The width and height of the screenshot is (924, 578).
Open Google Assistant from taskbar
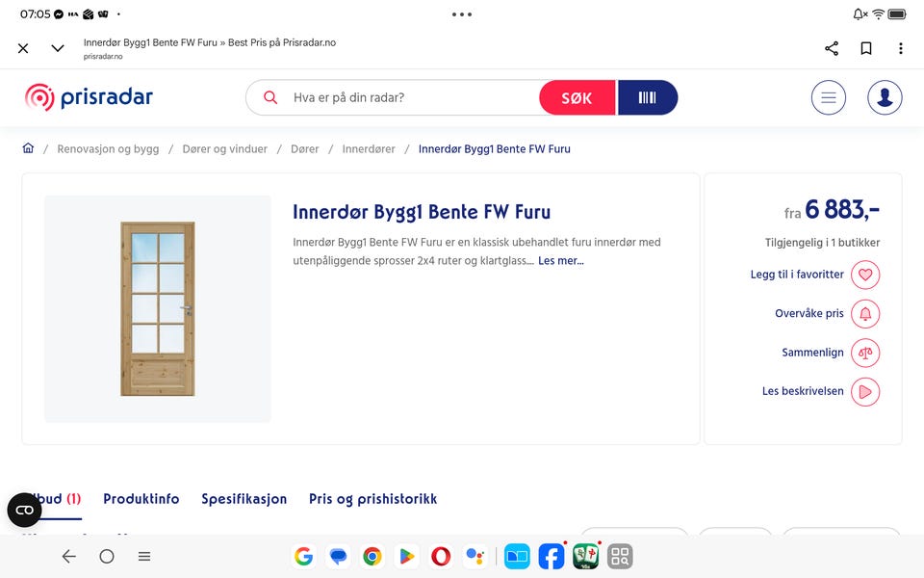point(475,556)
